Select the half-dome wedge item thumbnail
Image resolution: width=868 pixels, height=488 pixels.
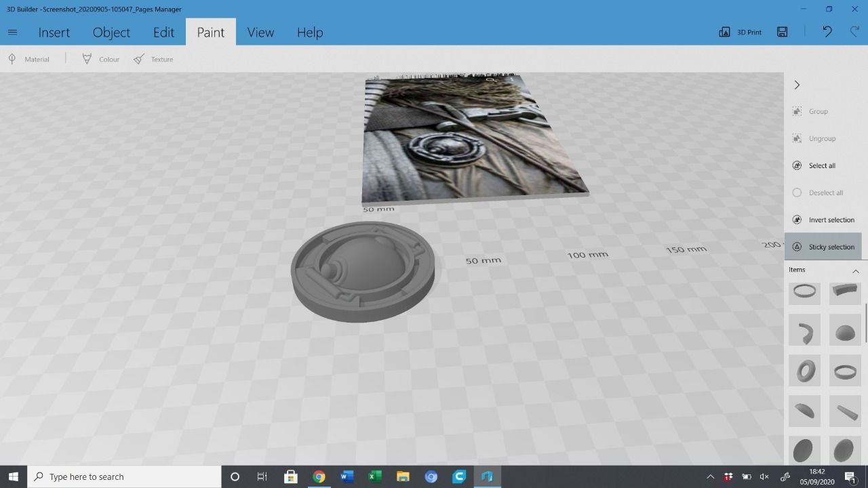point(804,411)
